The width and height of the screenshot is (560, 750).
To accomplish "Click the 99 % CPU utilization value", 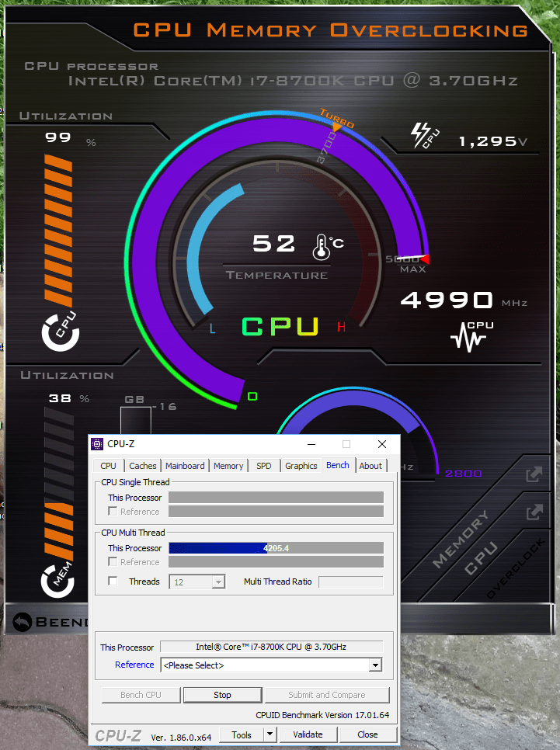I will click(x=58, y=137).
